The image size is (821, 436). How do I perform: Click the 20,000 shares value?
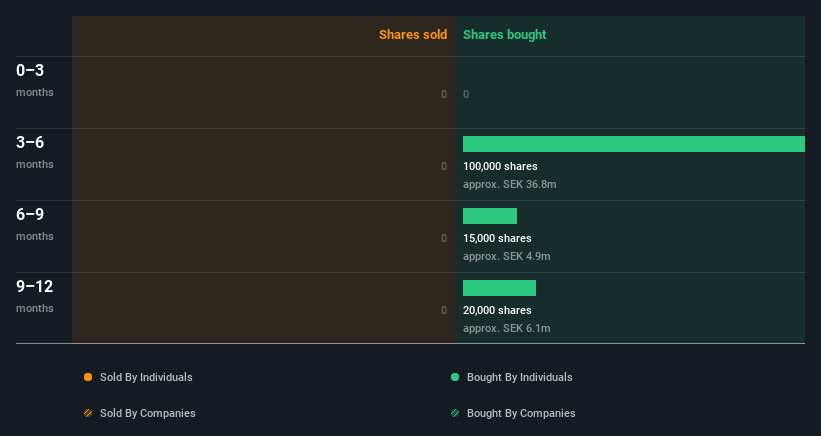[x=497, y=310]
